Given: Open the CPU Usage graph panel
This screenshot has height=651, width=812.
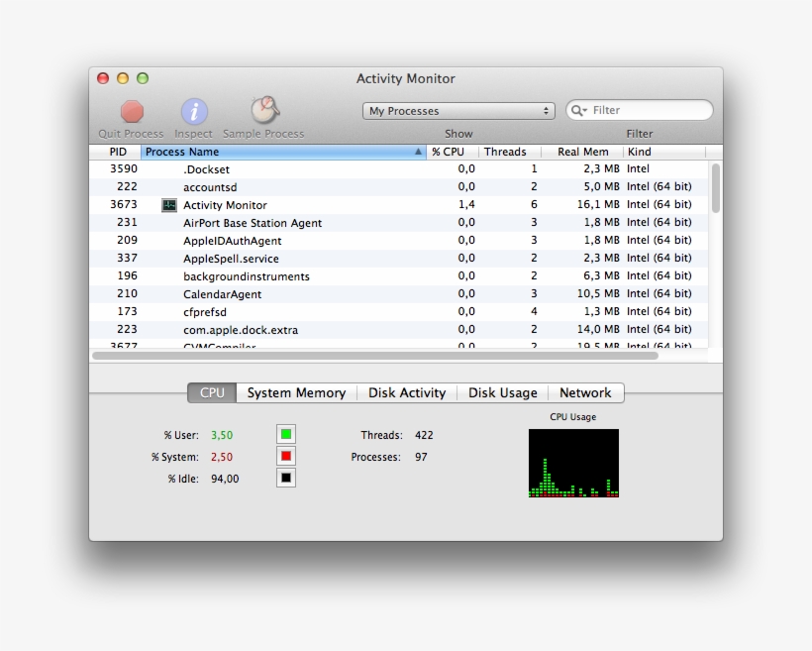Looking at the screenshot, I should click(x=573, y=464).
